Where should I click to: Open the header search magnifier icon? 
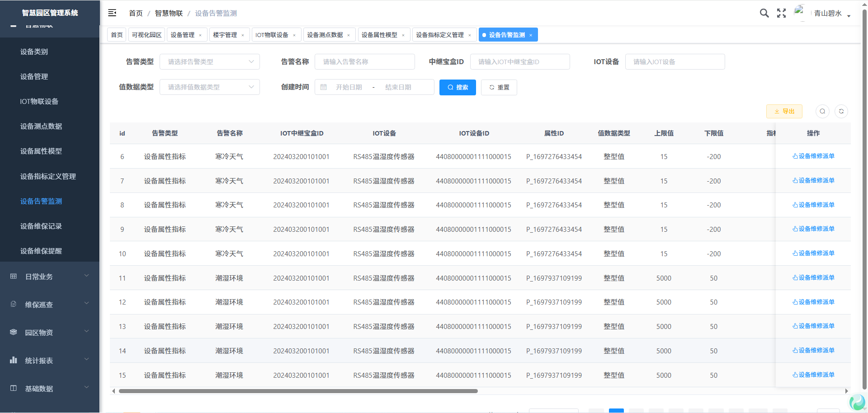(764, 13)
